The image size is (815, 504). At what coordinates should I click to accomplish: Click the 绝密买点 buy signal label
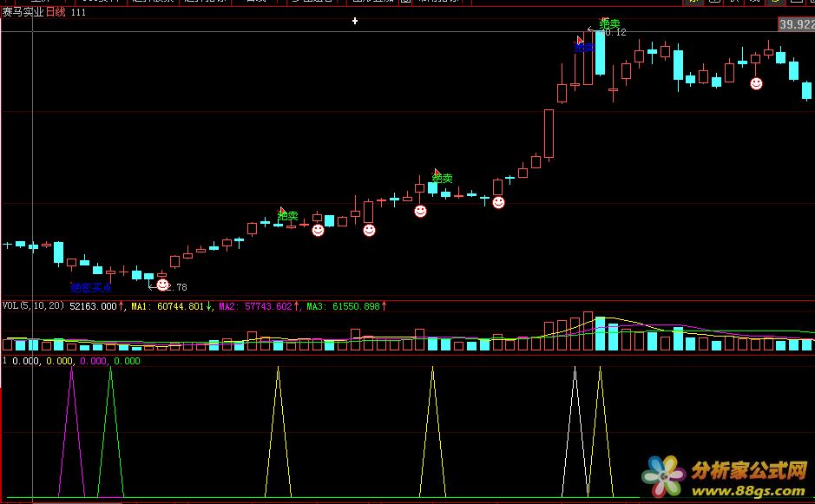tap(92, 287)
